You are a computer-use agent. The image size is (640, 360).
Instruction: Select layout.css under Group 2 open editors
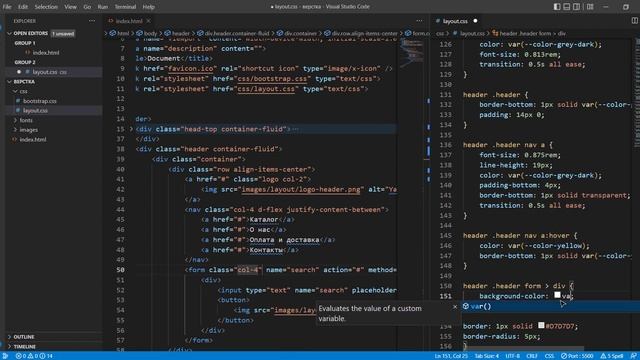pyautogui.click(x=44, y=72)
